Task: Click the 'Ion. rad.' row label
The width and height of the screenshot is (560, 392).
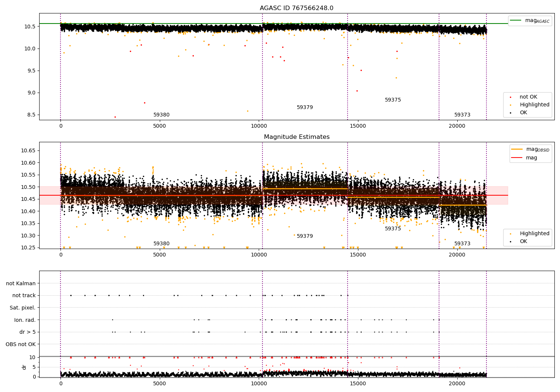Action: coord(25,320)
